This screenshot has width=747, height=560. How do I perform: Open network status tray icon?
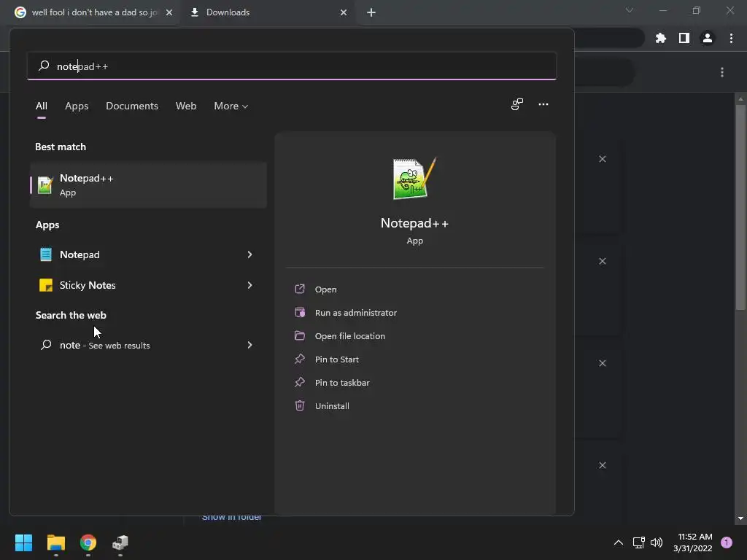(x=638, y=542)
